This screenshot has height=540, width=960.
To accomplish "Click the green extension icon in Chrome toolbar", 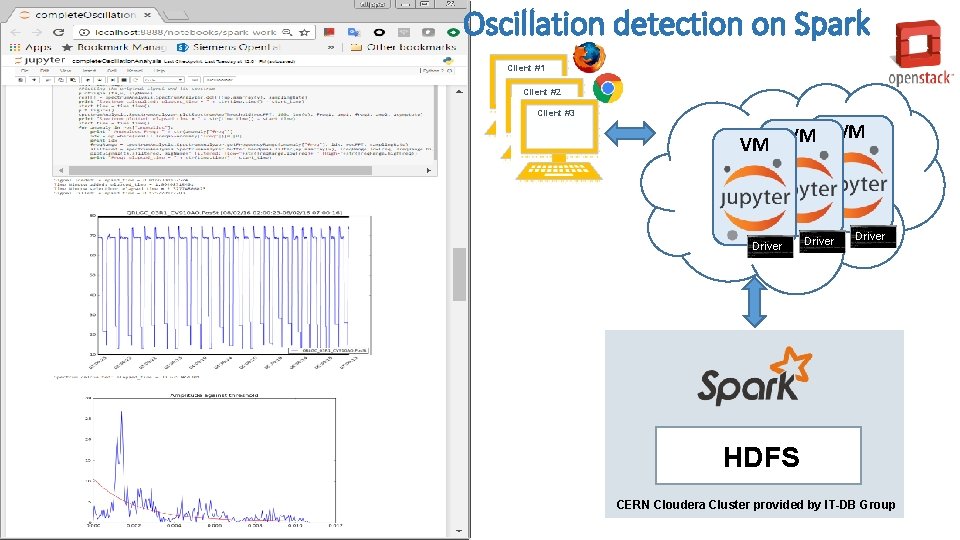I will tap(453, 32).
